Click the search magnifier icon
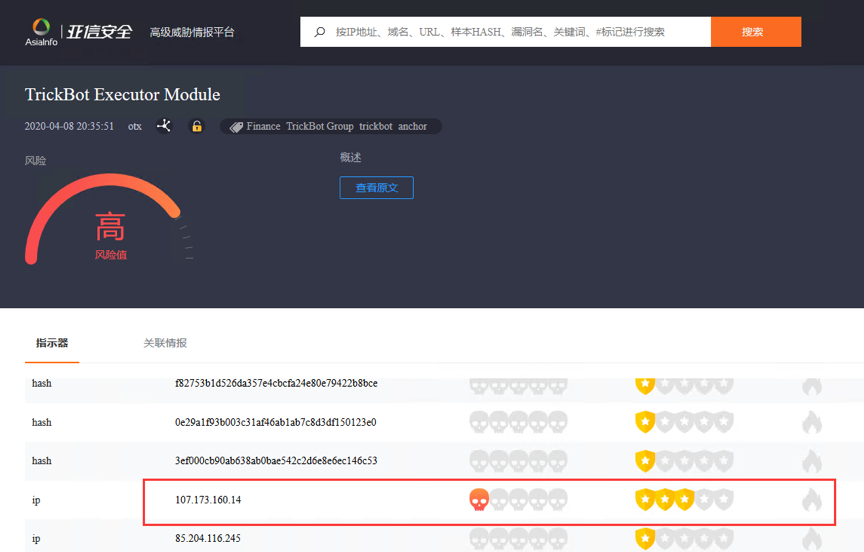864x552 pixels. tap(320, 32)
